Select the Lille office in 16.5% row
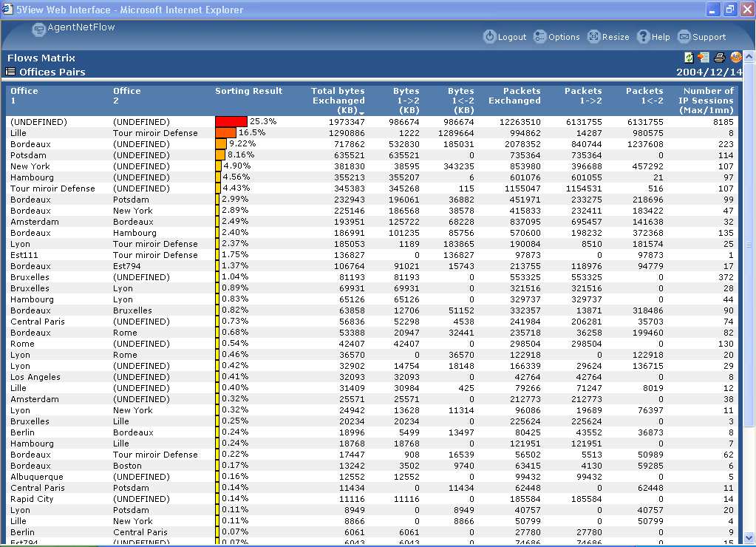 point(18,133)
